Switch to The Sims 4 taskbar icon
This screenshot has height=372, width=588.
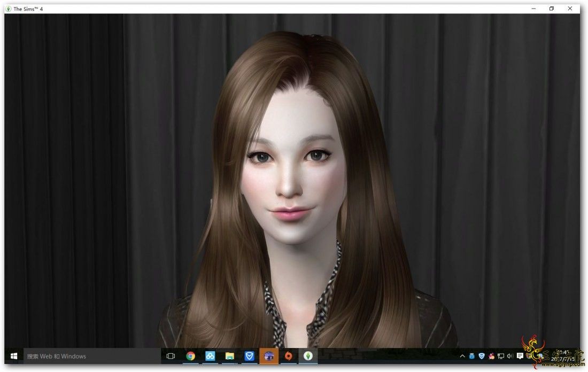(308, 356)
